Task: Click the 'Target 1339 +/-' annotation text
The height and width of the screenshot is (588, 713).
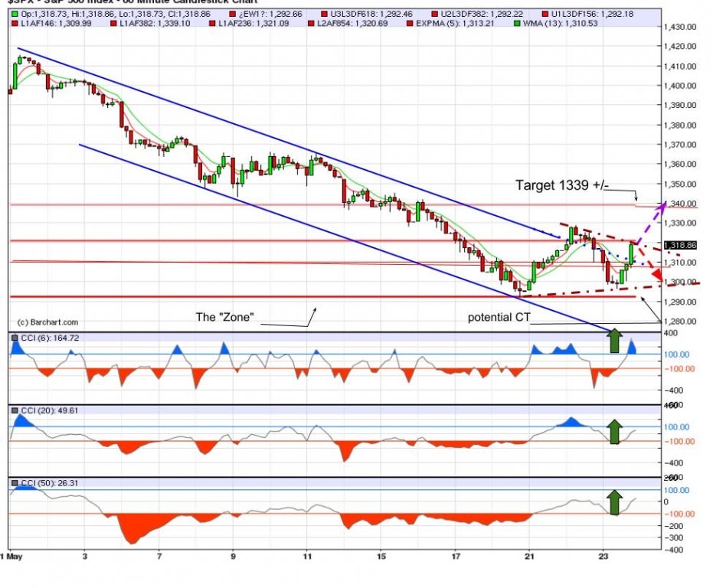Action: (561, 185)
